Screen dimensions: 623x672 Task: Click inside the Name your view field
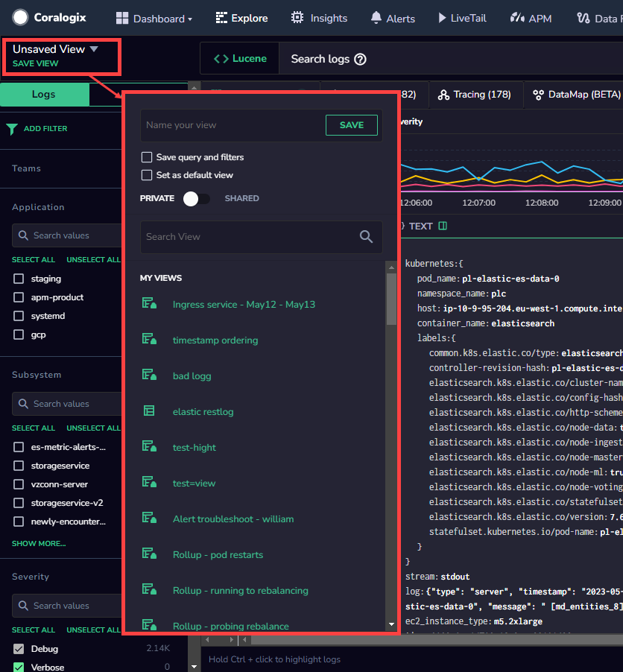tap(233, 125)
